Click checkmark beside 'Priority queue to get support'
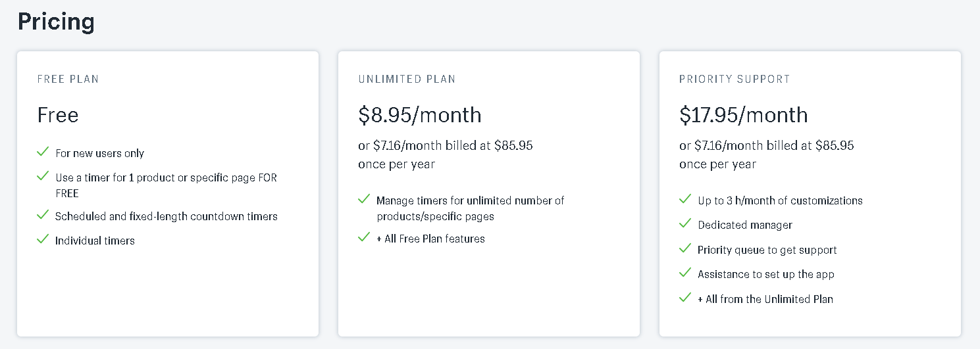This screenshot has width=980, height=349. [685, 248]
